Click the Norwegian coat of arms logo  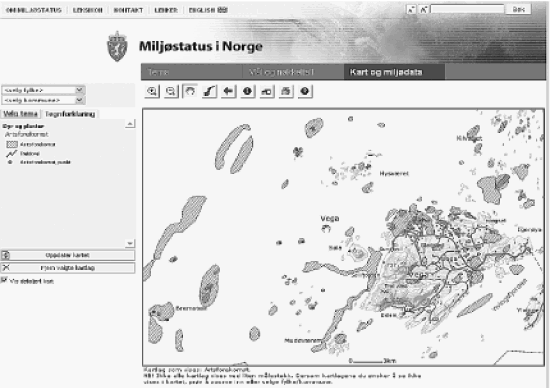pos(117,46)
